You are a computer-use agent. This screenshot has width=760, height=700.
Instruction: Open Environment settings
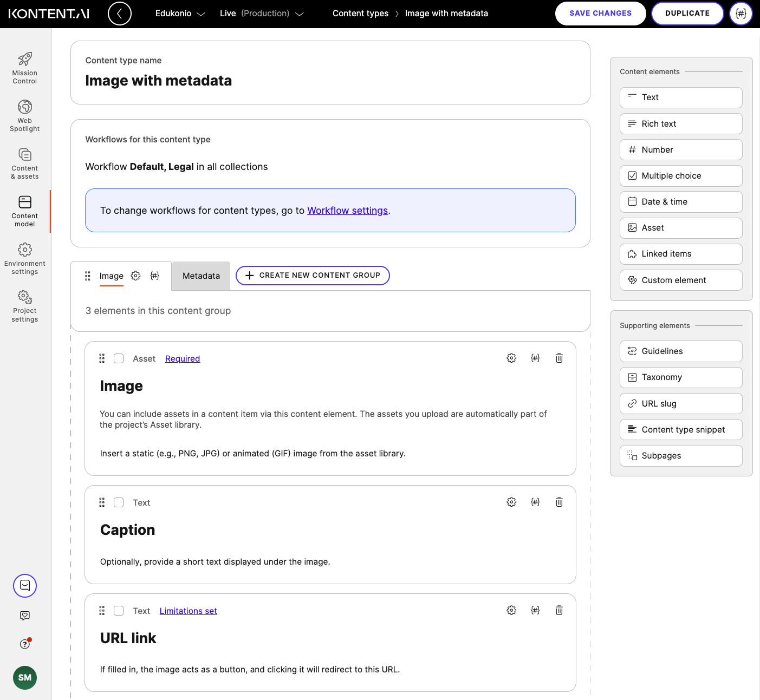(24, 258)
